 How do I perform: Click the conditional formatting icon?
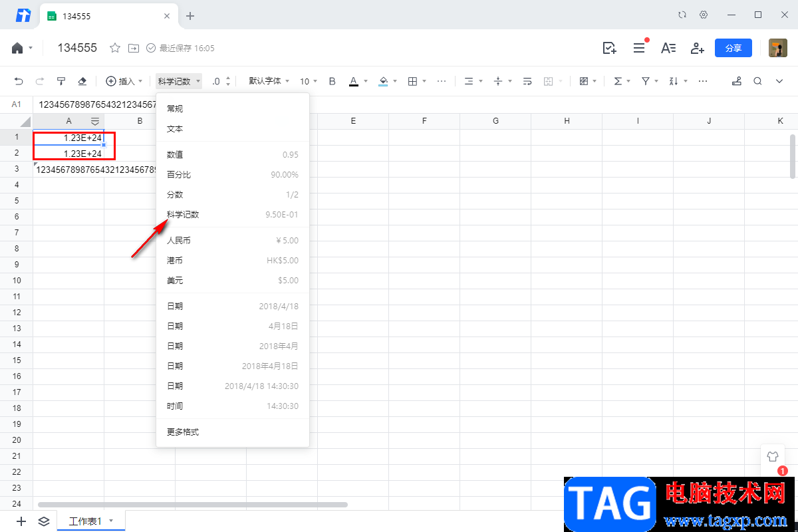coord(584,81)
